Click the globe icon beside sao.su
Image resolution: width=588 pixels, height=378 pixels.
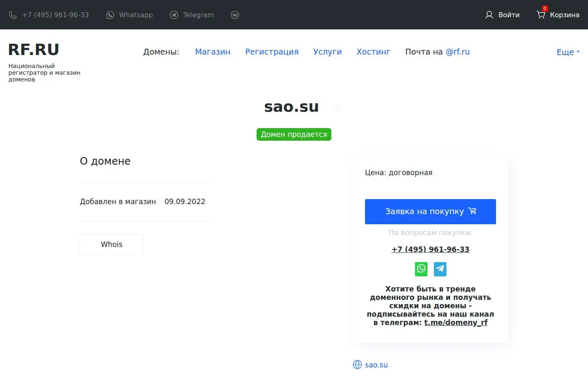pyautogui.click(x=357, y=365)
